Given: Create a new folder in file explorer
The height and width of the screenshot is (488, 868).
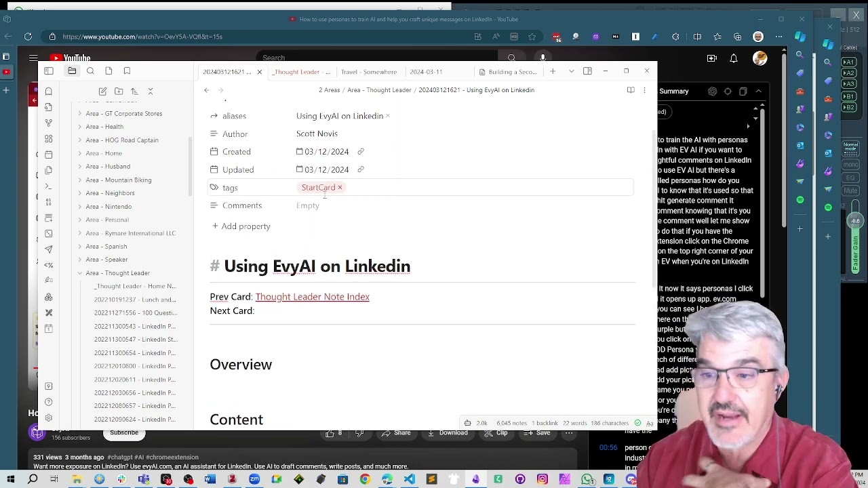Looking at the screenshot, I should click(119, 91).
